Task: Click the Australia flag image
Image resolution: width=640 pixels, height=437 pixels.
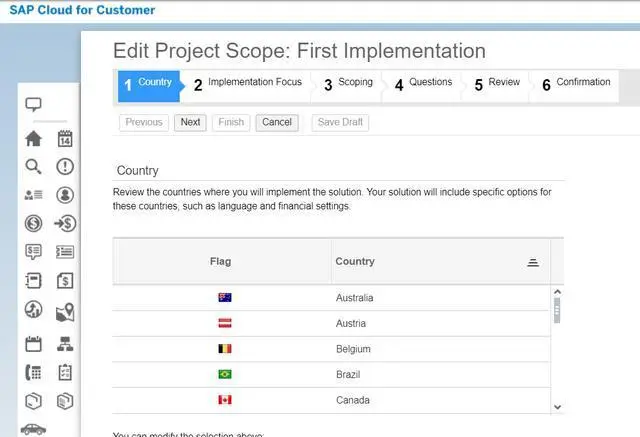Action: point(225,297)
